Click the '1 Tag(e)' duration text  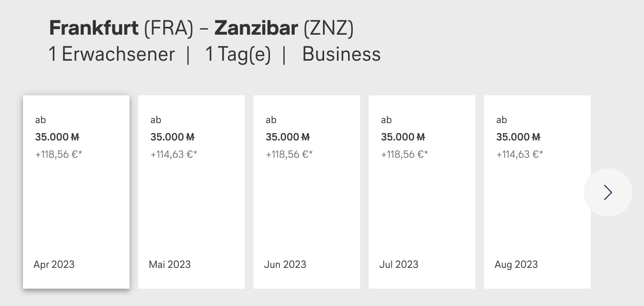click(238, 55)
